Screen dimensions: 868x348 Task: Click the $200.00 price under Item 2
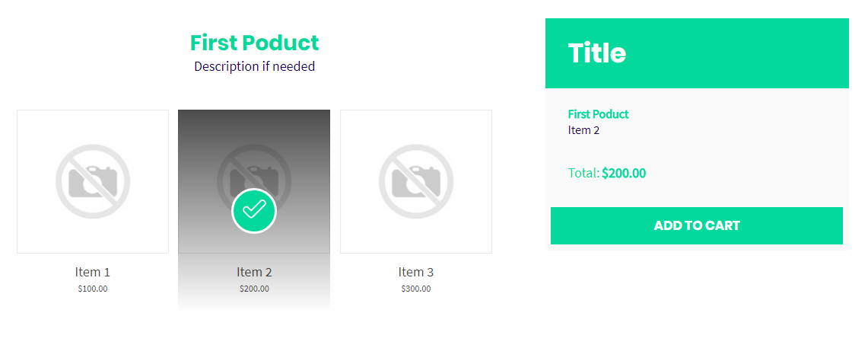click(x=254, y=289)
